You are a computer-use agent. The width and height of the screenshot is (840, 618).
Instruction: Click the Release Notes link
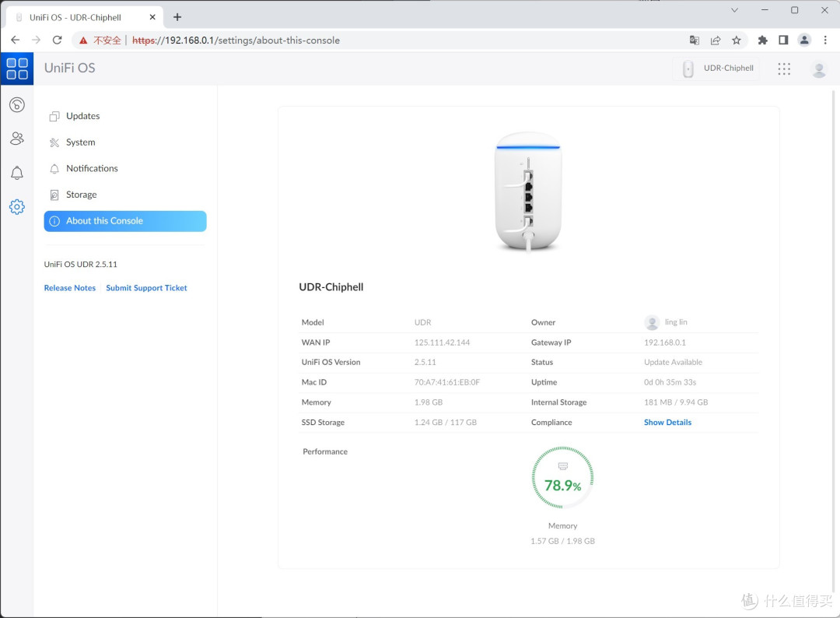click(x=69, y=287)
